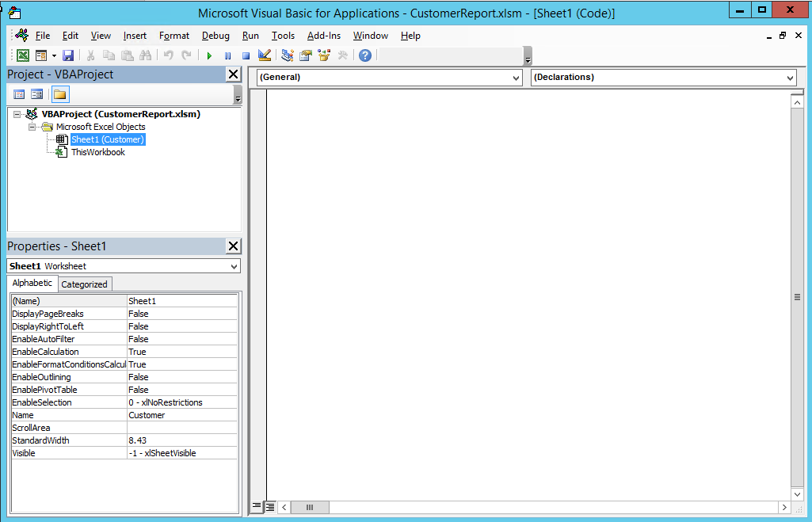The height and width of the screenshot is (522, 812).
Task: Toggle Design Mode ruler icon
Action: tap(264, 55)
